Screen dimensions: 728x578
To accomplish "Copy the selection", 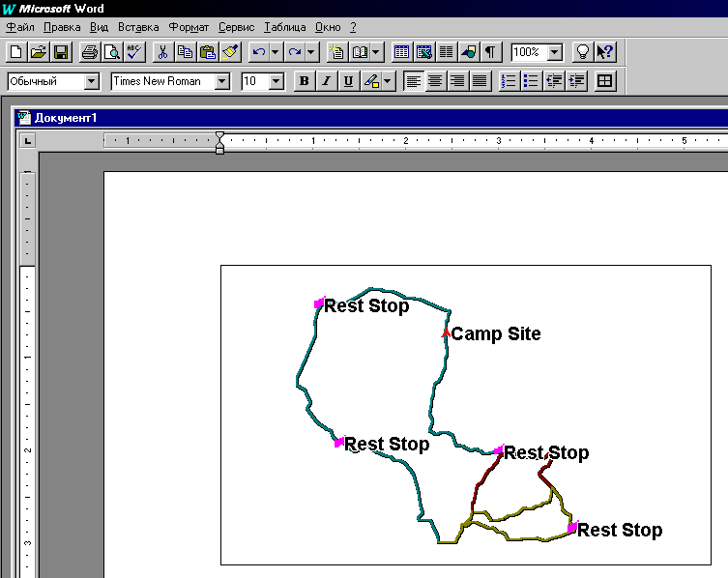I will pyautogui.click(x=185, y=52).
